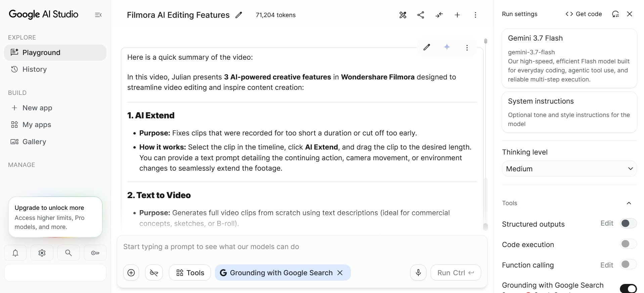Click the add media plus circle button
Image resolution: width=644 pixels, height=293 pixels.
131,273
